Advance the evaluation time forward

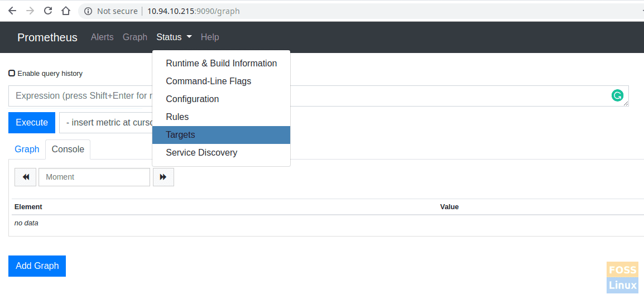point(163,177)
